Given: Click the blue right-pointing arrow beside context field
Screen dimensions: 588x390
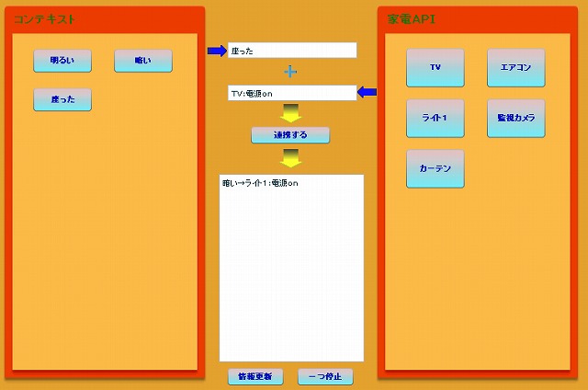Looking at the screenshot, I should click(x=216, y=51).
